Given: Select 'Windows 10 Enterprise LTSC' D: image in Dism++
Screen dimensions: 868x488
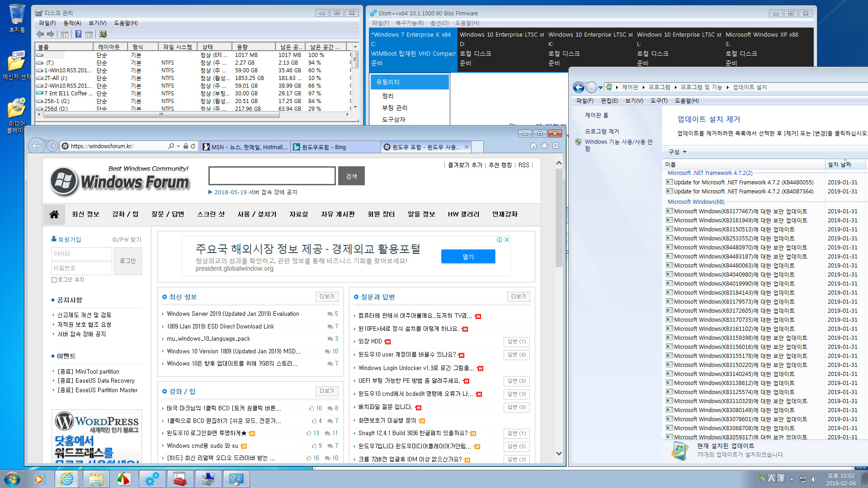Looking at the screenshot, I should pyautogui.click(x=501, y=49).
